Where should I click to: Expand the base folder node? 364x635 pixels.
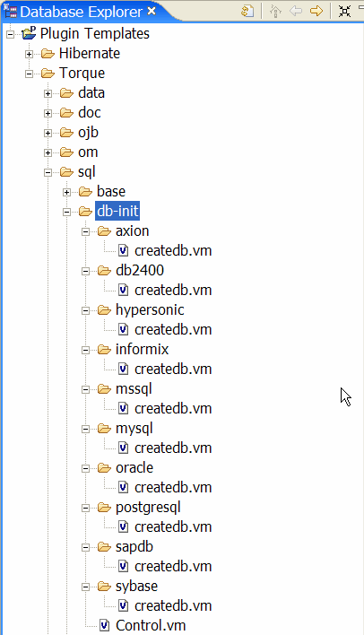67,192
